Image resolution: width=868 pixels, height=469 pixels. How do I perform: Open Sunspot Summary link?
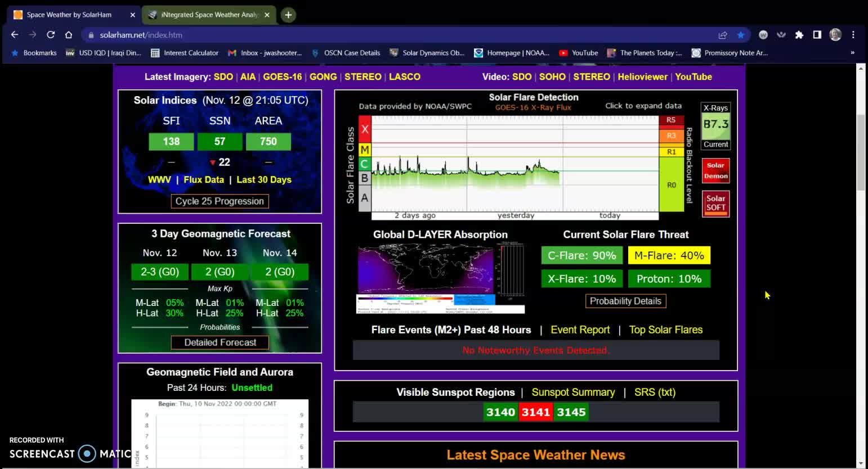tap(573, 393)
